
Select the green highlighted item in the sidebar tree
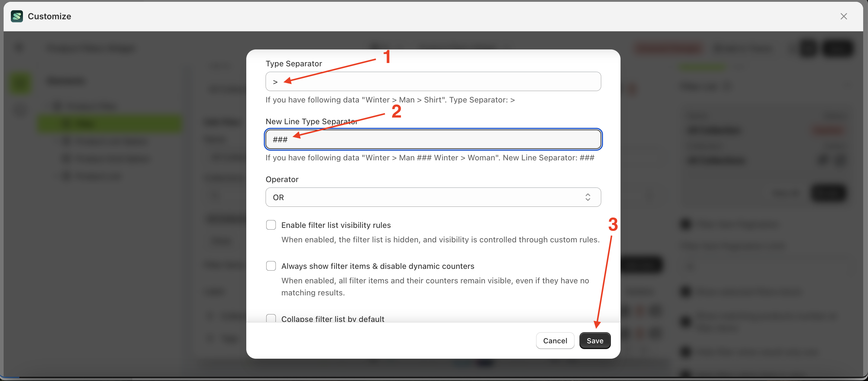[x=110, y=123]
